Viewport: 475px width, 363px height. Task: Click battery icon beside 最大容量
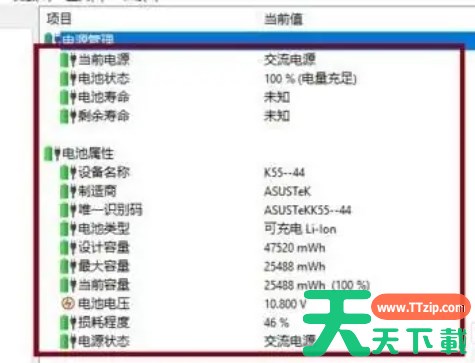(68, 266)
